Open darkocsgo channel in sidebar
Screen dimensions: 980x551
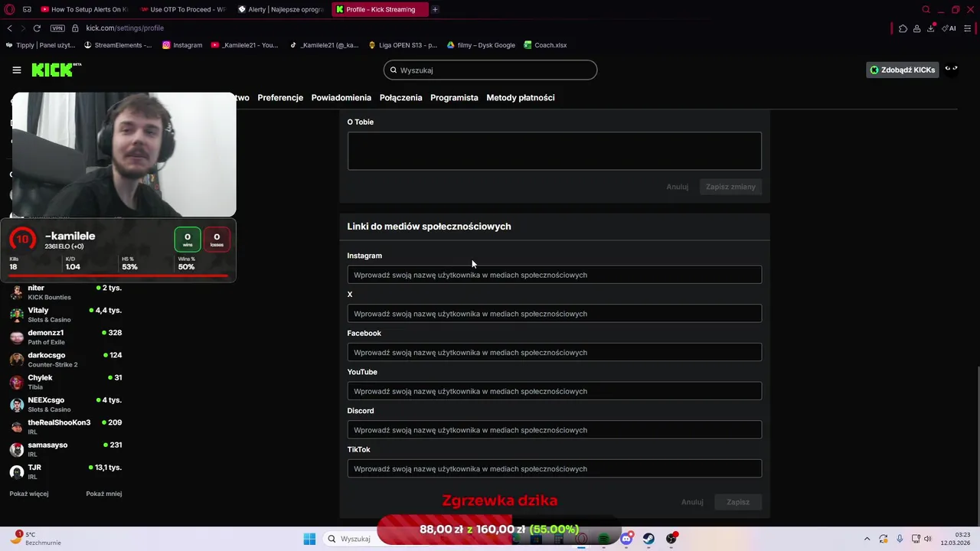(65, 360)
